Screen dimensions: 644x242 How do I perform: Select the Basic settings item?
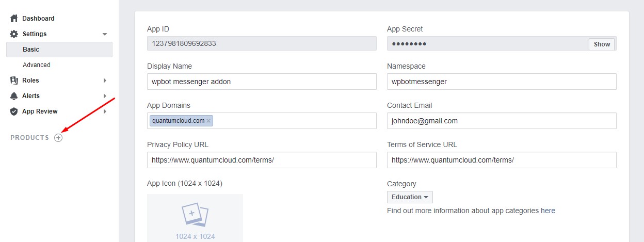[59, 50]
